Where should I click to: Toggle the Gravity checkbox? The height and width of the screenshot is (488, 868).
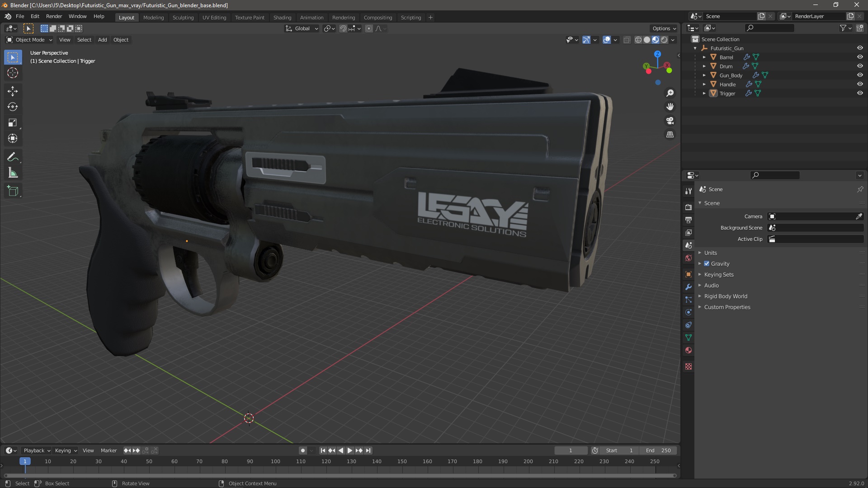point(707,264)
